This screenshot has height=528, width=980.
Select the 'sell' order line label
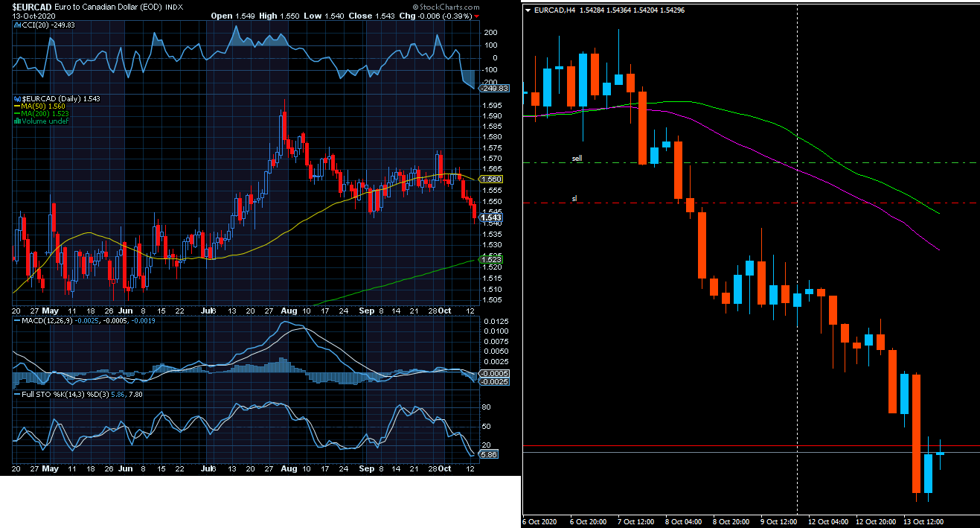[577, 159]
